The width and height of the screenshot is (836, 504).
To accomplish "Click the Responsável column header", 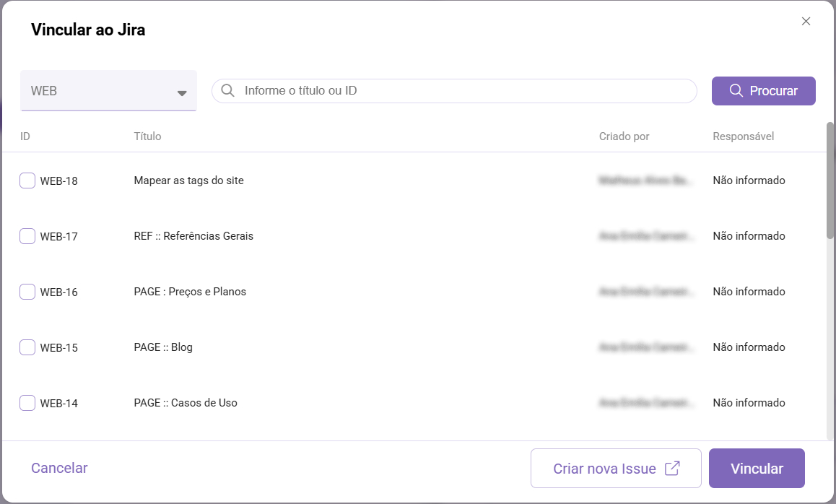I will coord(743,136).
